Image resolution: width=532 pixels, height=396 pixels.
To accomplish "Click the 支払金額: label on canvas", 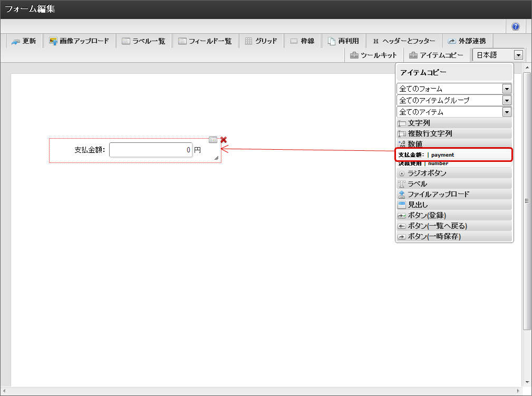I will pos(90,150).
